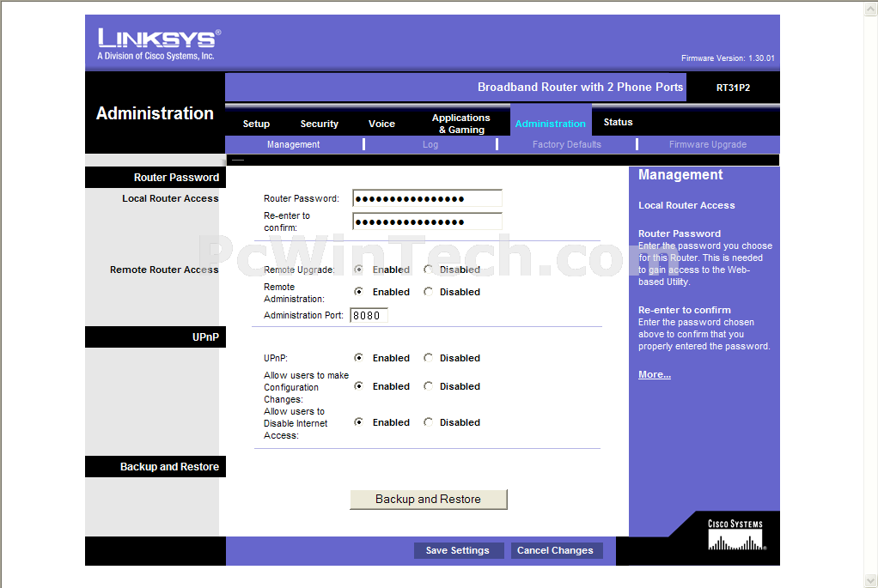Open the Security tab
The image size is (878, 588).
click(320, 124)
